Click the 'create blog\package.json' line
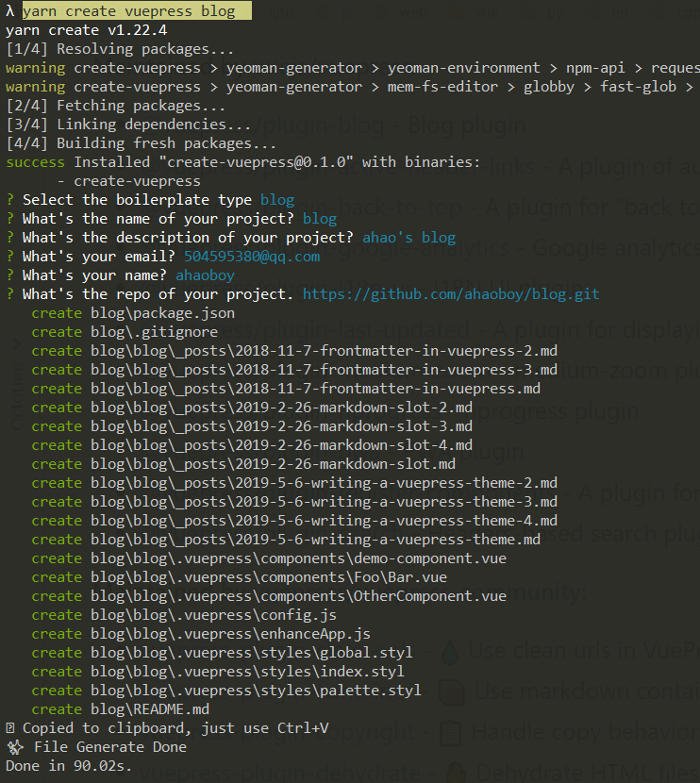700x783 pixels. coord(133,313)
